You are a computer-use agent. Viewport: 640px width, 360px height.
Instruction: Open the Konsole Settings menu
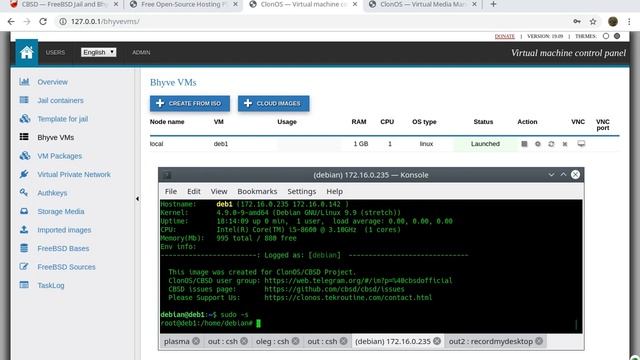[302, 191]
